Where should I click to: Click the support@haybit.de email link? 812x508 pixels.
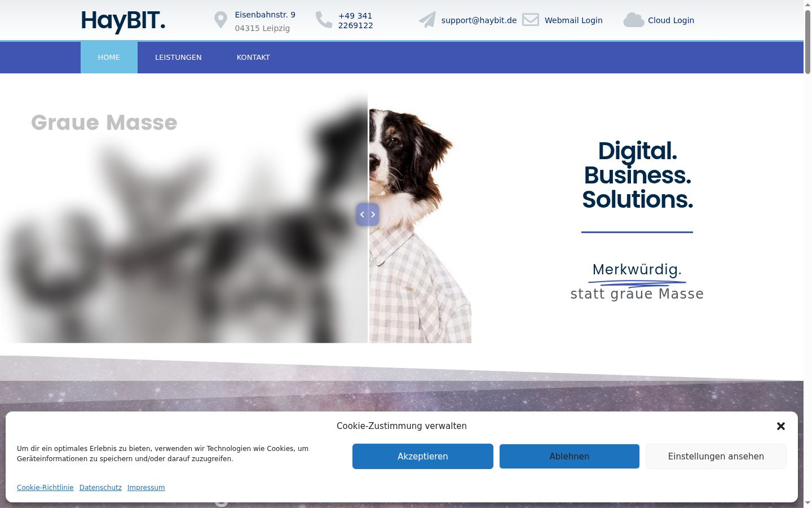pos(479,20)
